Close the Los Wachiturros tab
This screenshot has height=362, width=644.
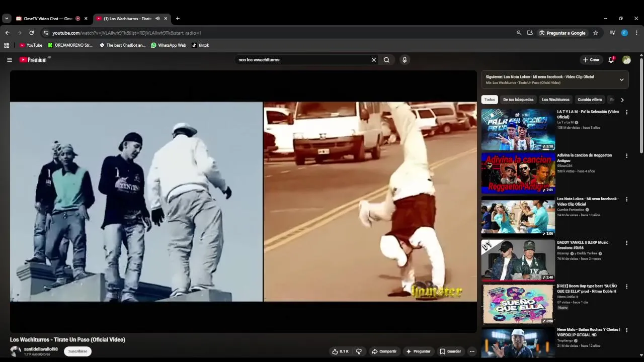(166, 19)
